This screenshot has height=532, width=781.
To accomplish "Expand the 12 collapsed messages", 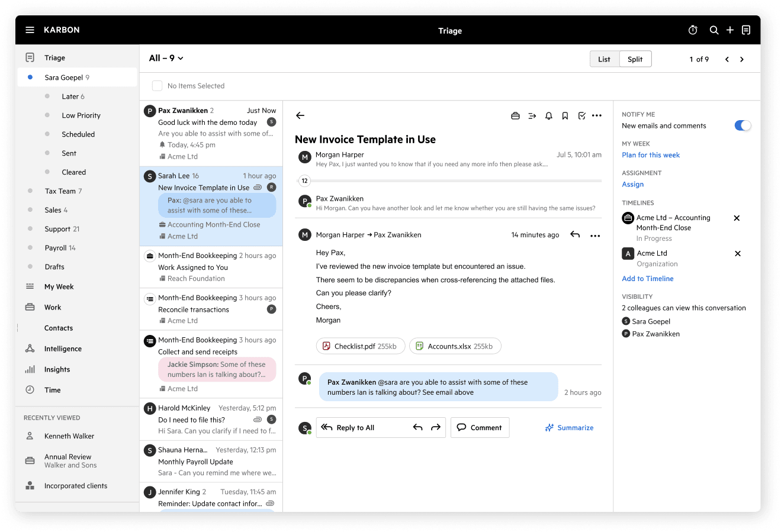I will click(x=304, y=181).
